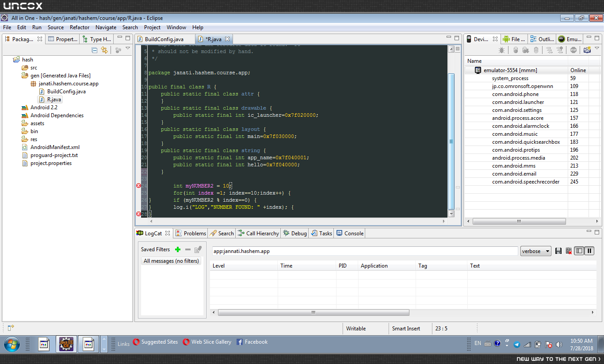
Task: Switch to Type Hierarchy tab
Action: click(96, 39)
